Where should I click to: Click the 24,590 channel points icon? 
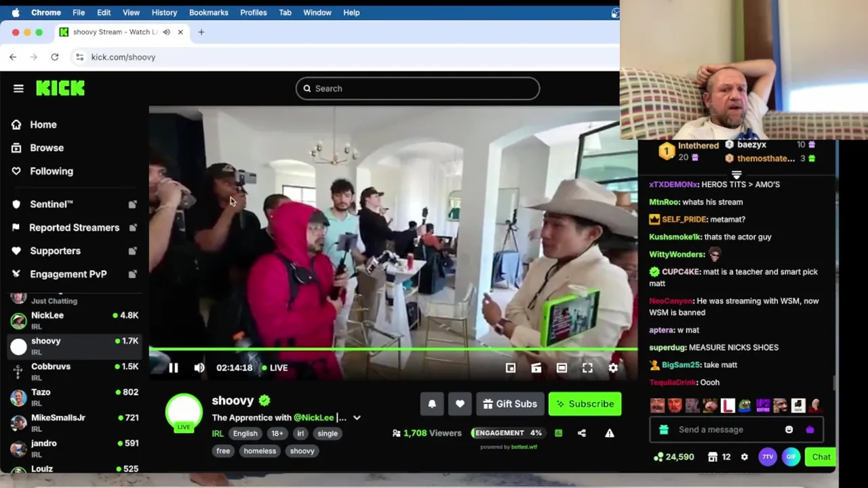658,457
